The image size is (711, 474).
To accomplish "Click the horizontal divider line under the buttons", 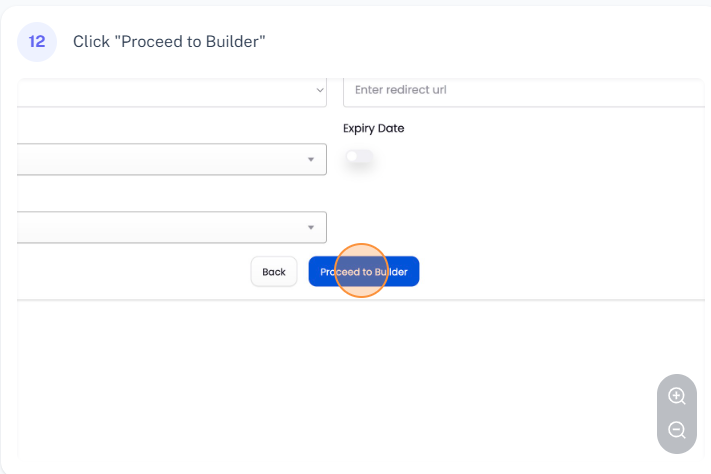I will tap(360, 300).
